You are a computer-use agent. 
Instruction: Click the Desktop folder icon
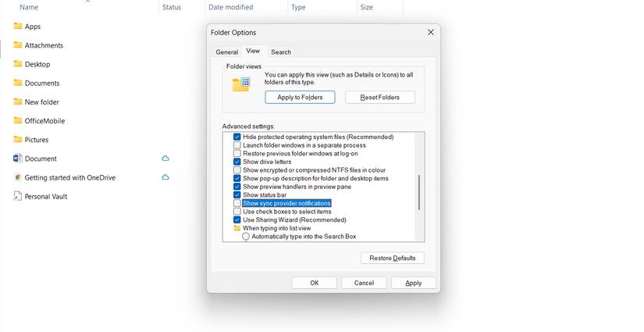click(x=18, y=64)
